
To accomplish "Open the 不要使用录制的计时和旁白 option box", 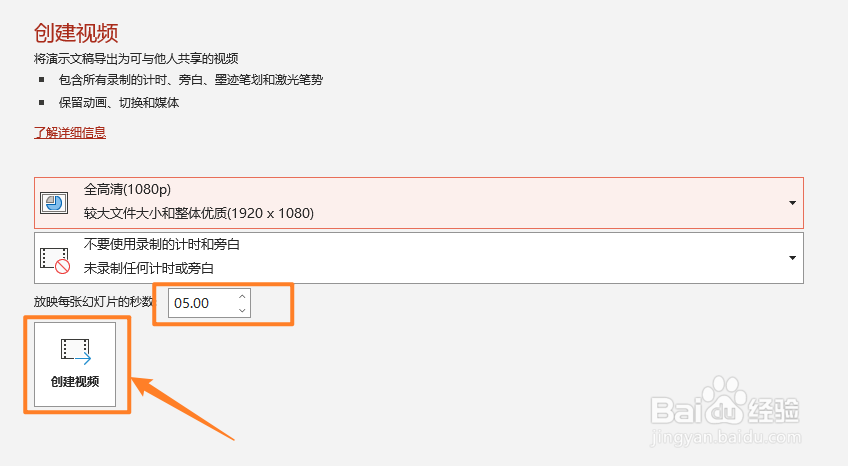I will 419,258.
